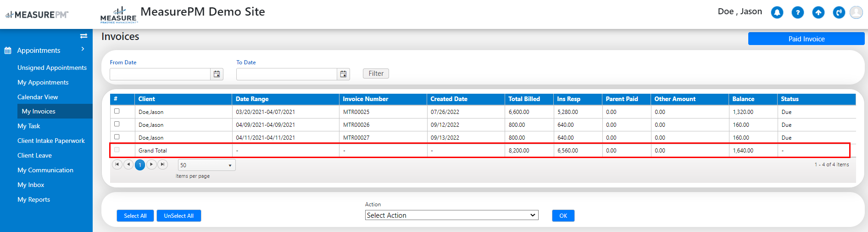Toggle the sidebar collapse arrows icon
Viewport: 868px width, 232px height.
(x=83, y=36)
